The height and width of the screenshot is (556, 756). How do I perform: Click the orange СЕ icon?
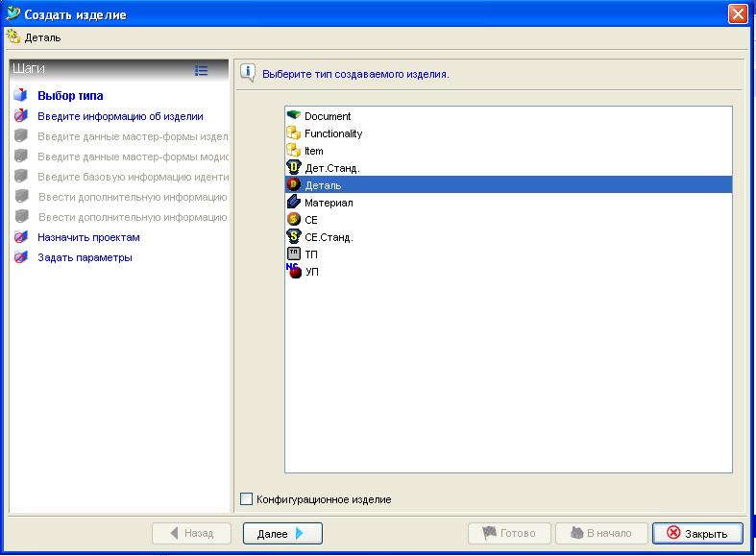[294, 219]
